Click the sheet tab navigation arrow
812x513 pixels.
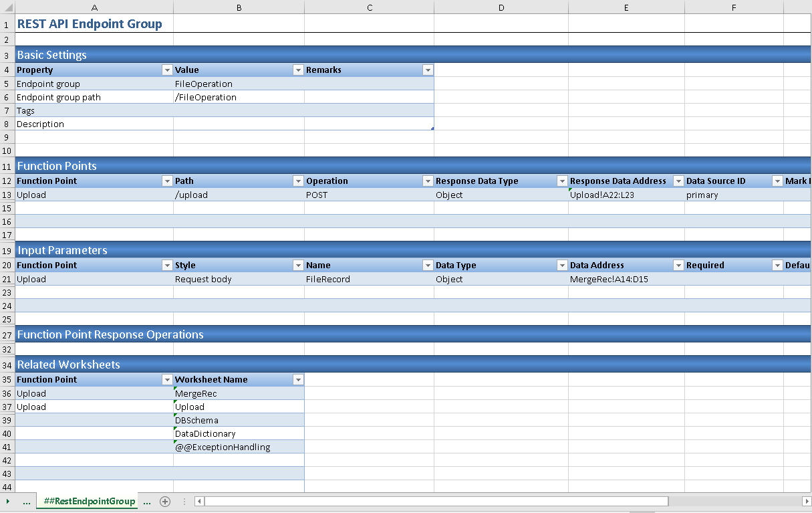pos(8,502)
